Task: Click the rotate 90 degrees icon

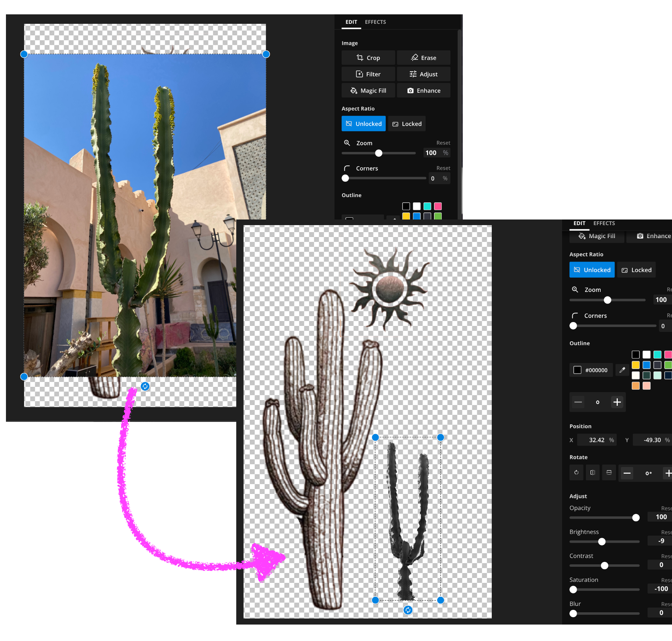Action: coord(576,473)
